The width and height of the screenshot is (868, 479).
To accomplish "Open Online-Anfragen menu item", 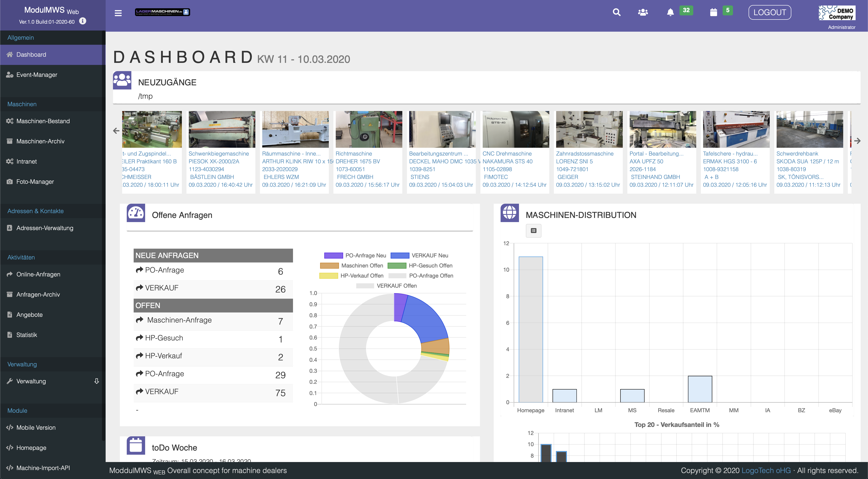I will coord(38,274).
